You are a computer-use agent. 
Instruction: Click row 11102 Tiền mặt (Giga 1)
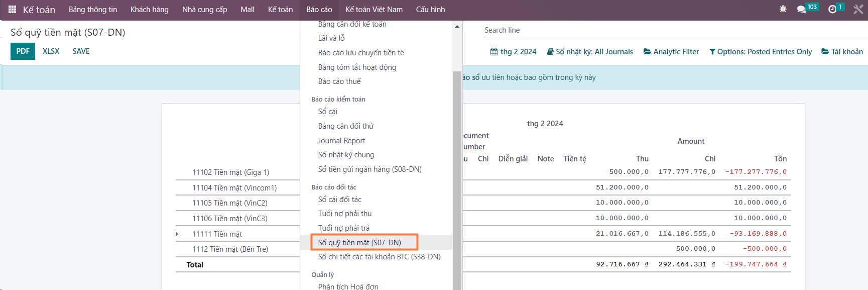(x=230, y=172)
